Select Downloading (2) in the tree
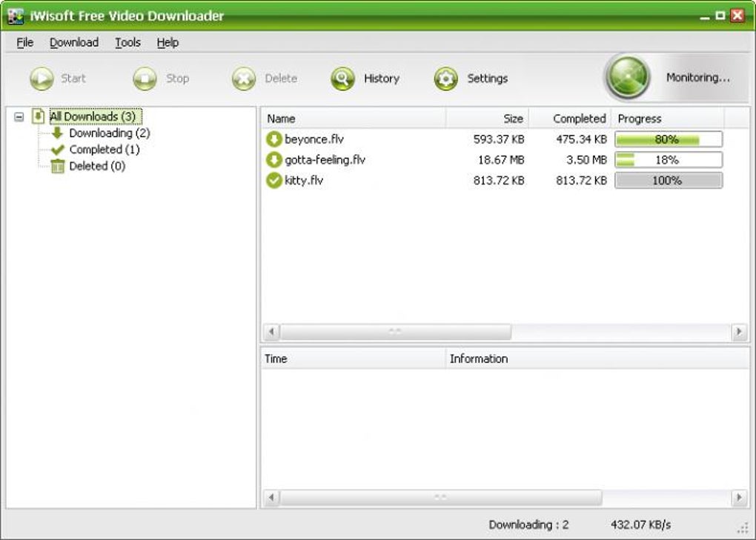This screenshot has height=540, width=756. [x=110, y=133]
